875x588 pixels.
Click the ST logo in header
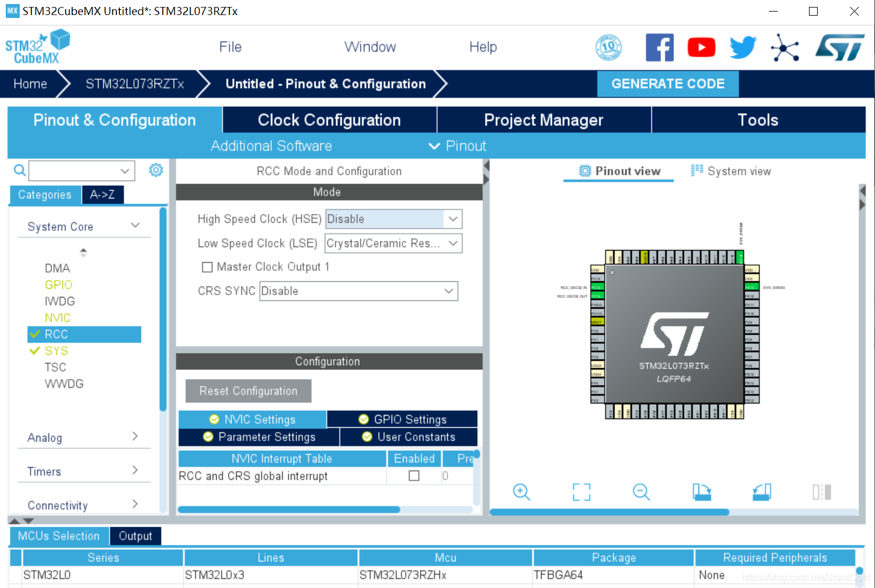(840, 47)
